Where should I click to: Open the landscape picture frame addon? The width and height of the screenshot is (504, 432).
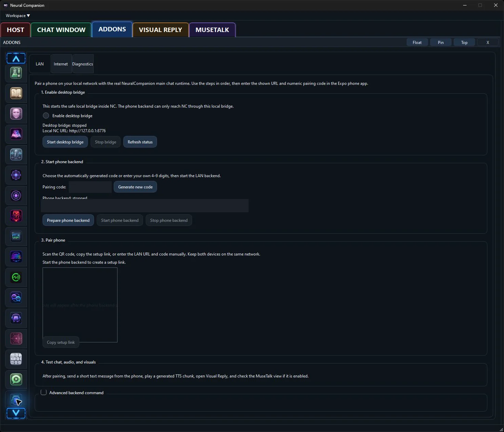point(16,236)
